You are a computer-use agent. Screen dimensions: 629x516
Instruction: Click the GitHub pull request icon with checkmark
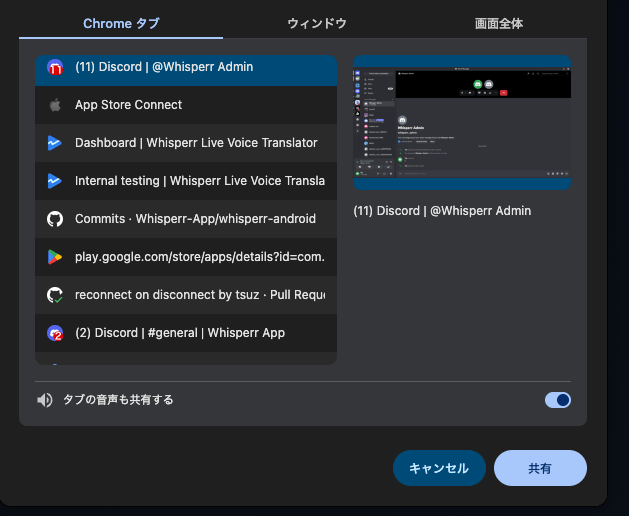pos(55,295)
